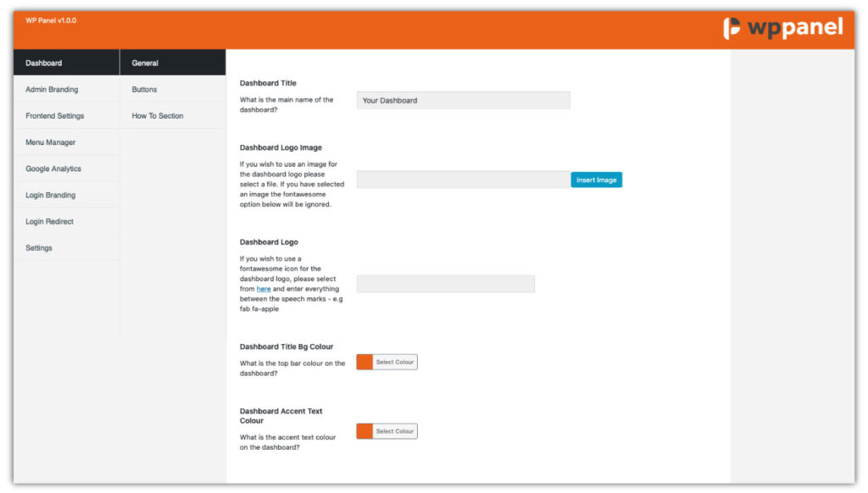The image size is (868, 493).
Task: Open the Dashboard section in the sidebar
Action: click(66, 63)
